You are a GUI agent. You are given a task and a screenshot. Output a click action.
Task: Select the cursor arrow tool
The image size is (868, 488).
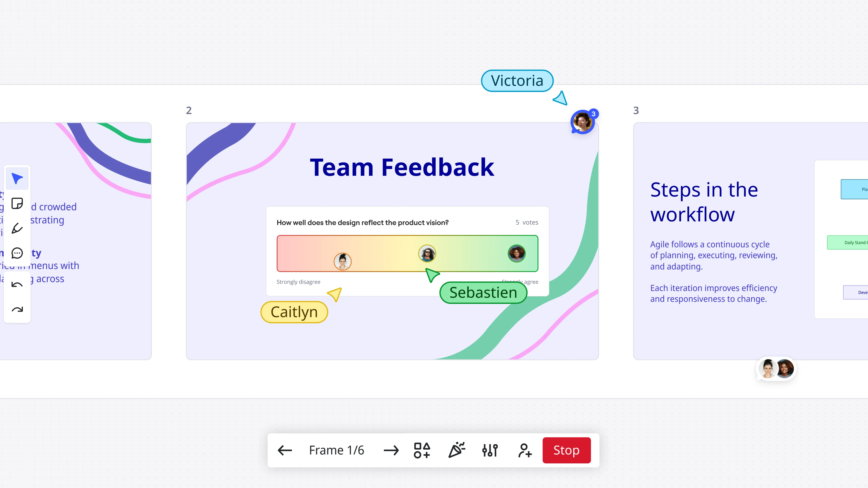tap(17, 178)
